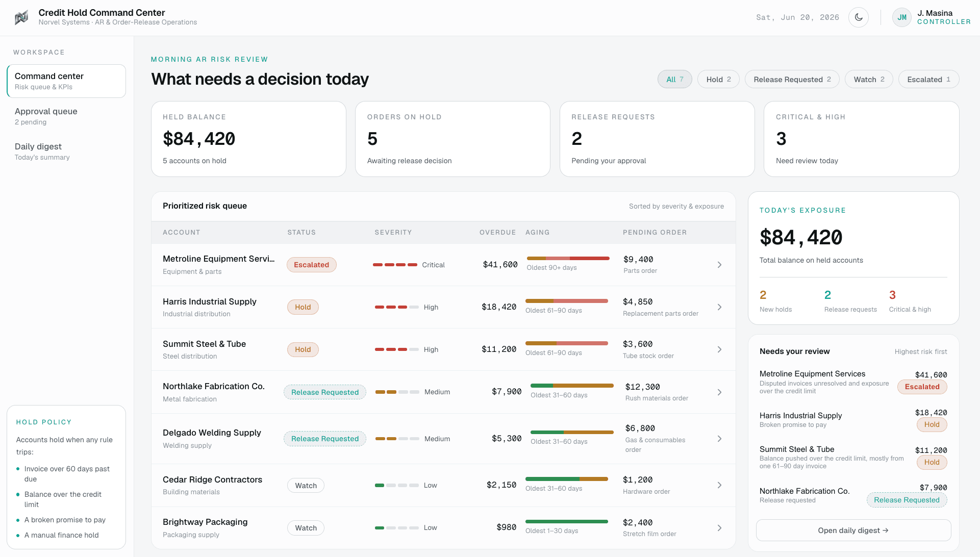Click the Norvel Systems logo icon
980x557 pixels.
[x=21, y=17]
